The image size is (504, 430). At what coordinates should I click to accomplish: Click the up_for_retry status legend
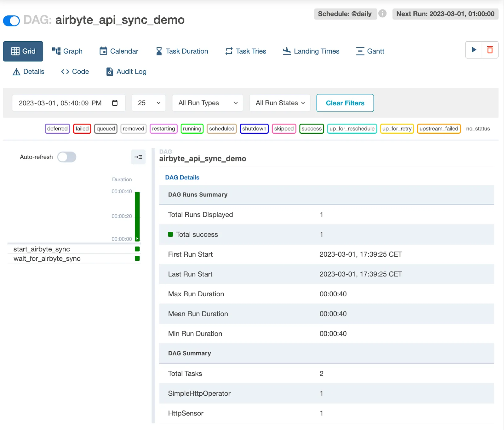tap(397, 129)
